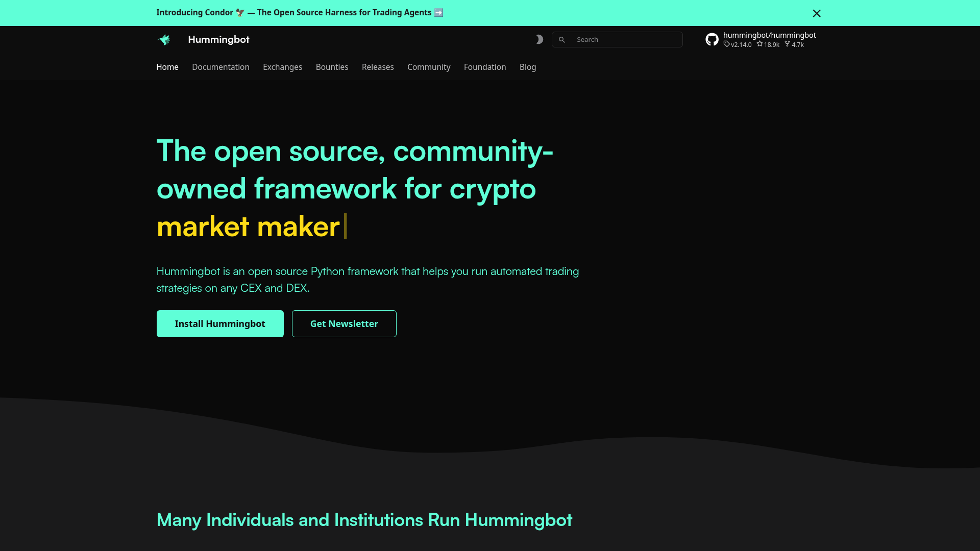
Task: Click the Get Newsletter button
Action: click(344, 323)
